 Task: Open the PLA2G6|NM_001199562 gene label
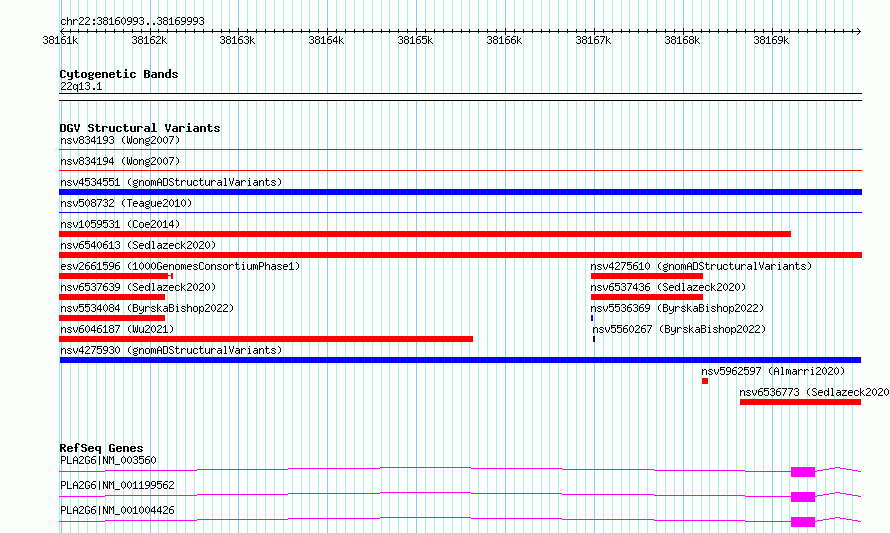point(117,485)
